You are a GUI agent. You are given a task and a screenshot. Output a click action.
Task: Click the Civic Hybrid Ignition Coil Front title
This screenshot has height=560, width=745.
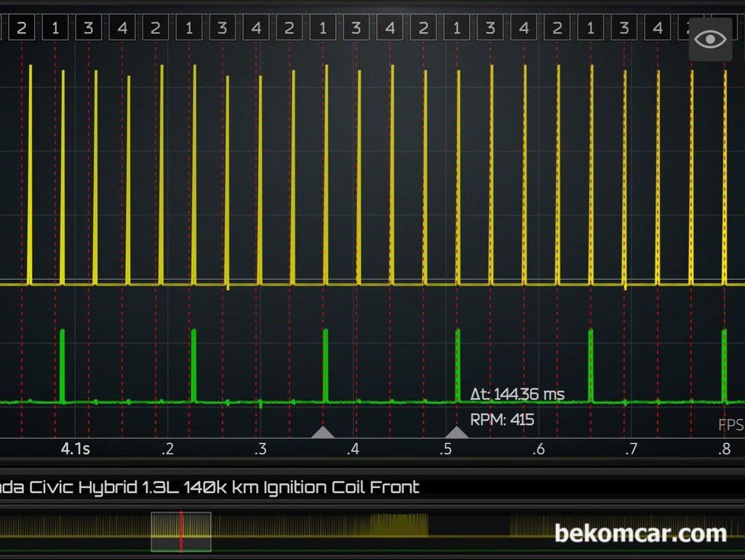point(210,487)
